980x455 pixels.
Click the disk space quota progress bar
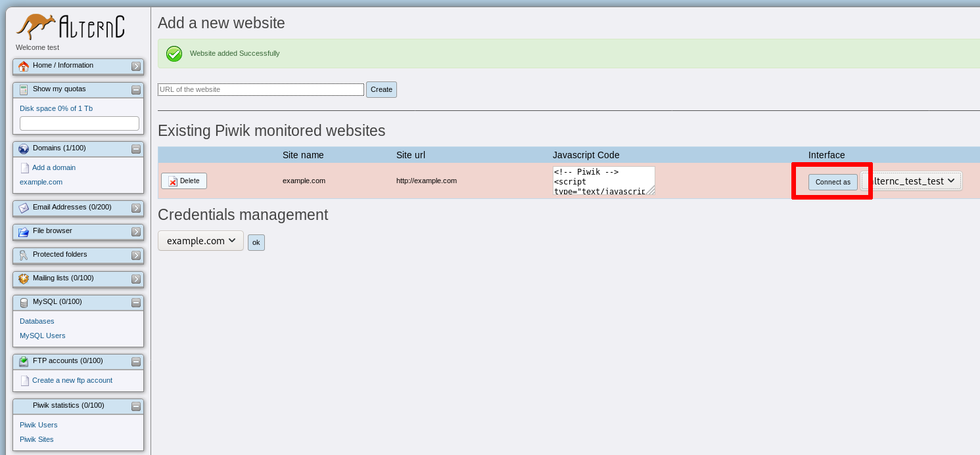80,123
